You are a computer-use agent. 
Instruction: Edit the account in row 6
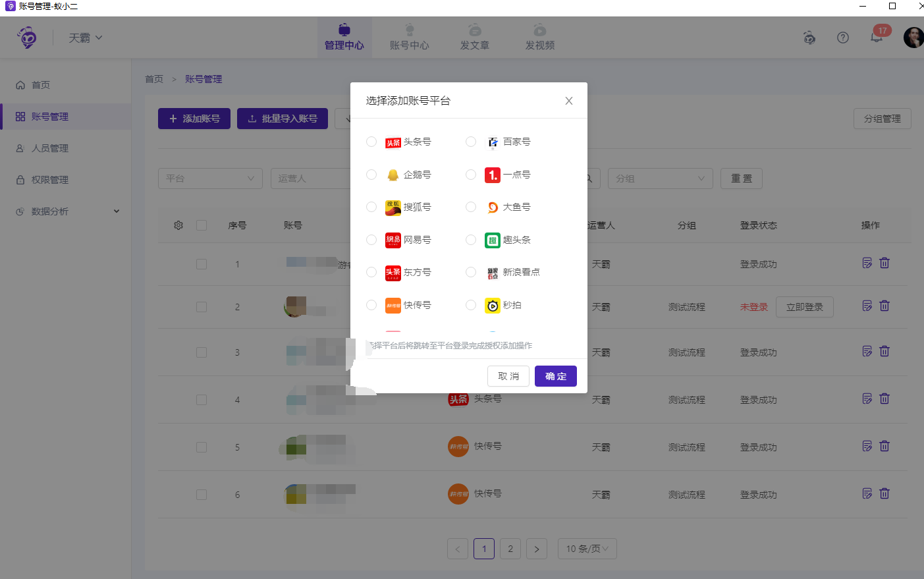[x=867, y=493]
